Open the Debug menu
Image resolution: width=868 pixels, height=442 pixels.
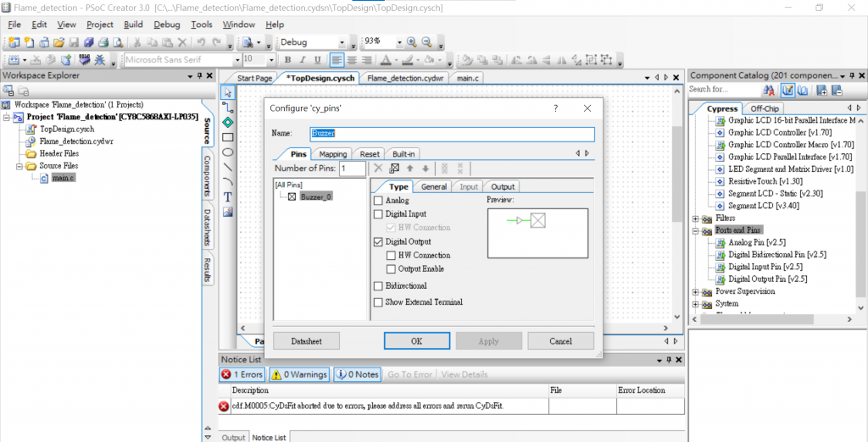(x=167, y=25)
